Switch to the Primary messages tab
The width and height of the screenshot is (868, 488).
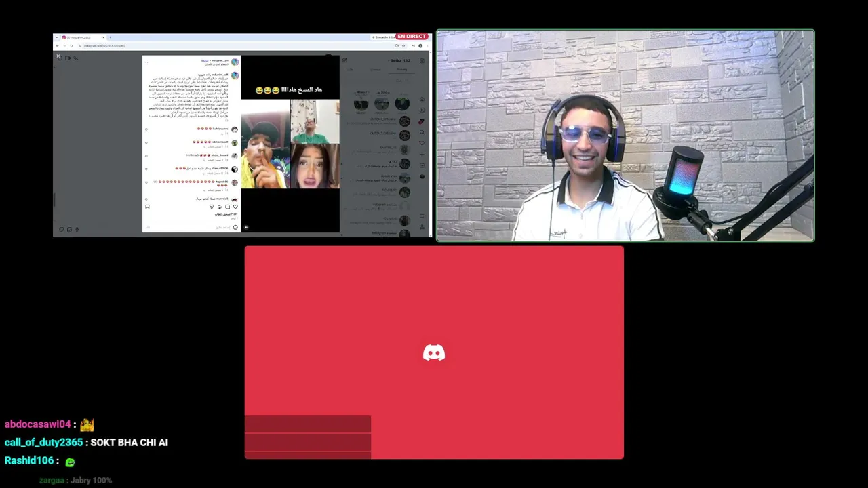[x=402, y=69]
